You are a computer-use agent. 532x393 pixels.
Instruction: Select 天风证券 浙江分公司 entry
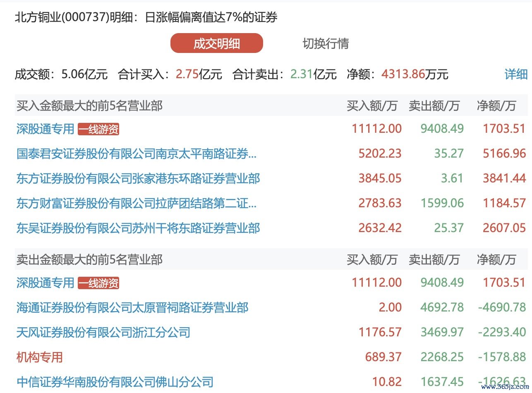(103, 332)
